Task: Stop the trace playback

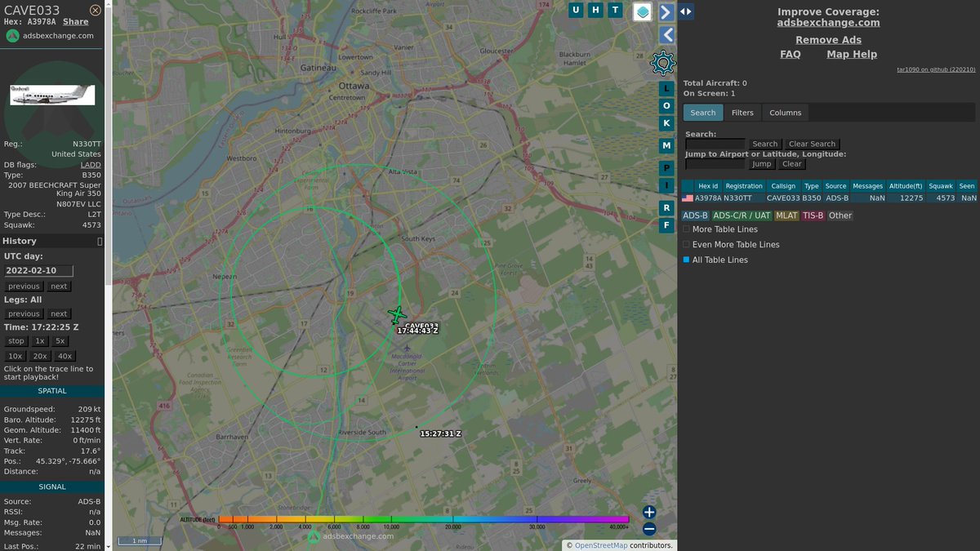Action: 16,341
